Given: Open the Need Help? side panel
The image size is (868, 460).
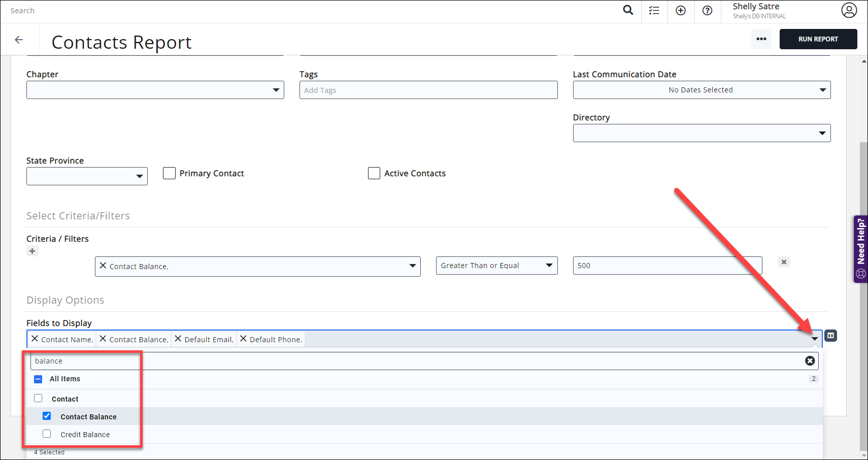Looking at the screenshot, I should pos(860,248).
